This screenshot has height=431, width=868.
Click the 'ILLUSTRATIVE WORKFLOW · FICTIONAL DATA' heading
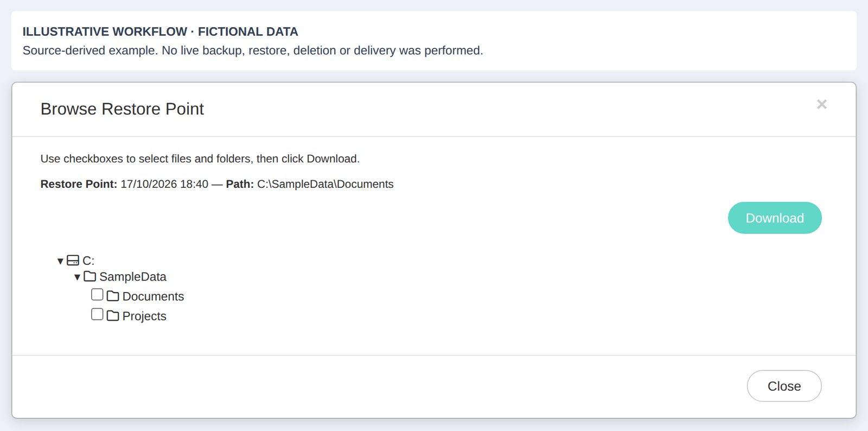point(160,31)
